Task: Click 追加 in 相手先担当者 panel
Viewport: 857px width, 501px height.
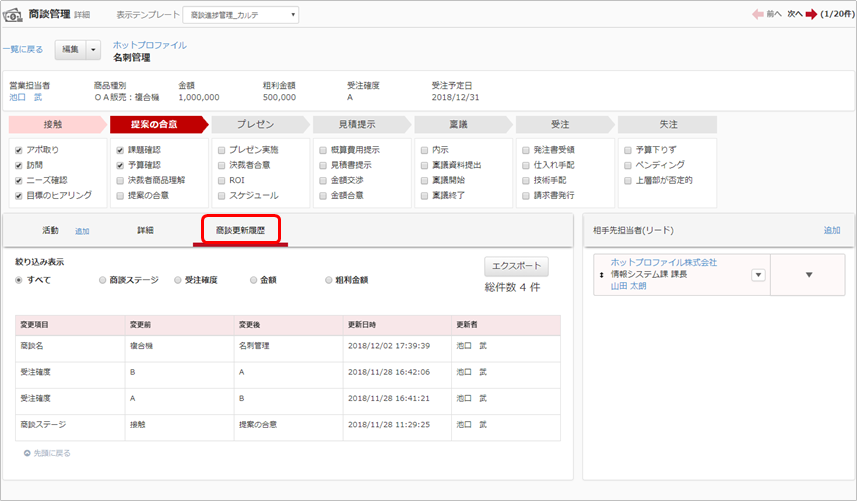Action: [832, 231]
